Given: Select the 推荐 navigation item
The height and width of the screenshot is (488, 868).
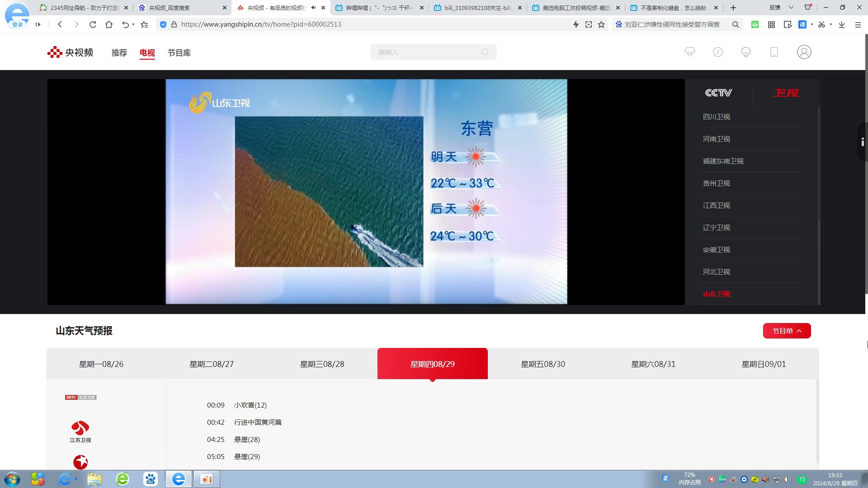Looking at the screenshot, I should click(119, 53).
